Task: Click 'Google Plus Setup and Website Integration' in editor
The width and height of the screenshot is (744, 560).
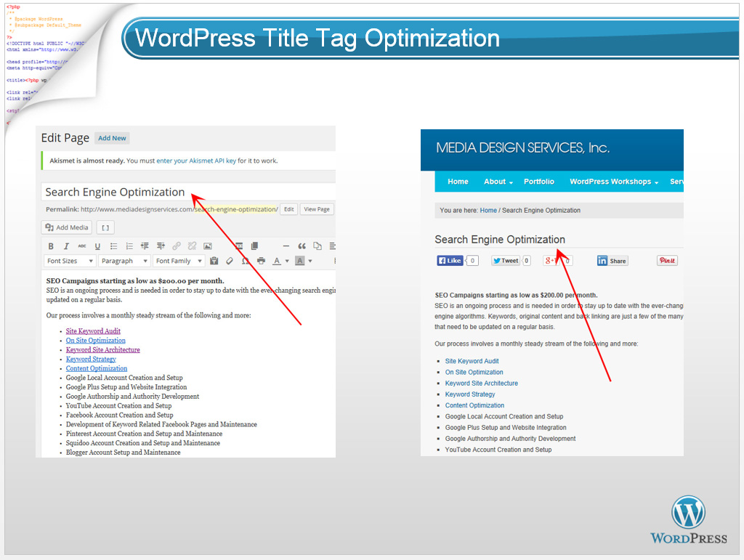Action: 126,387
